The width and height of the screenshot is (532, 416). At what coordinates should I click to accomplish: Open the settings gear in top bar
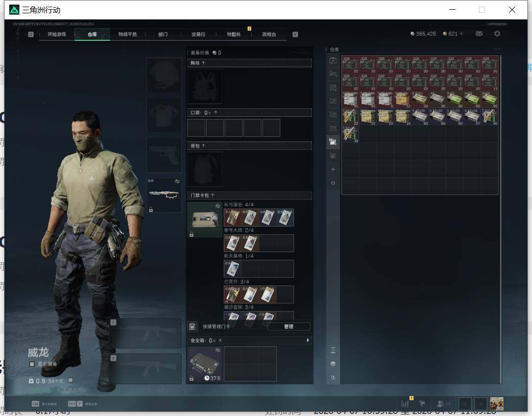(497, 34)
